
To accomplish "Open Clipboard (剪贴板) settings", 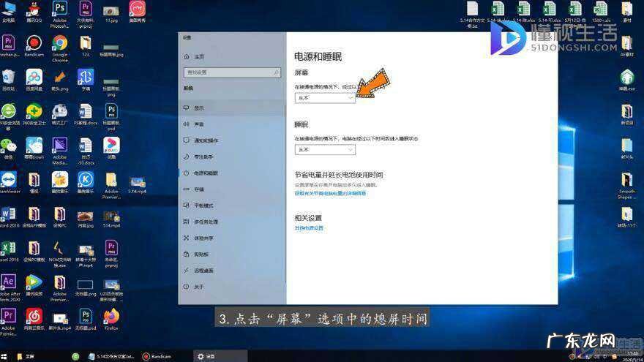I will 232,254.
